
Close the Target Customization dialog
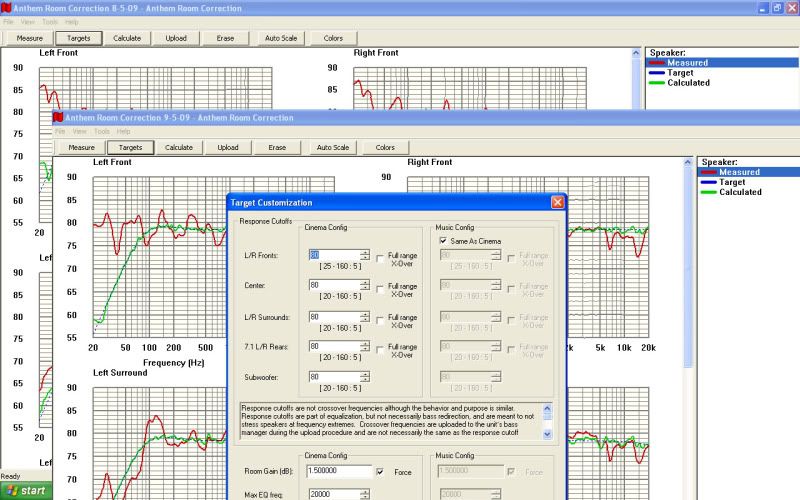tap(557, 202)
